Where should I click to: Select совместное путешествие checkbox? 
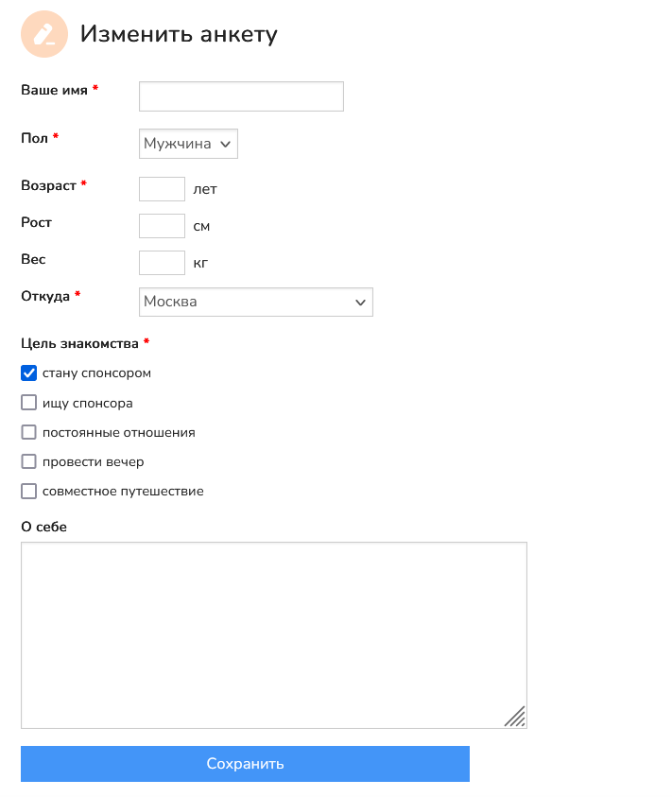point(29,492)
